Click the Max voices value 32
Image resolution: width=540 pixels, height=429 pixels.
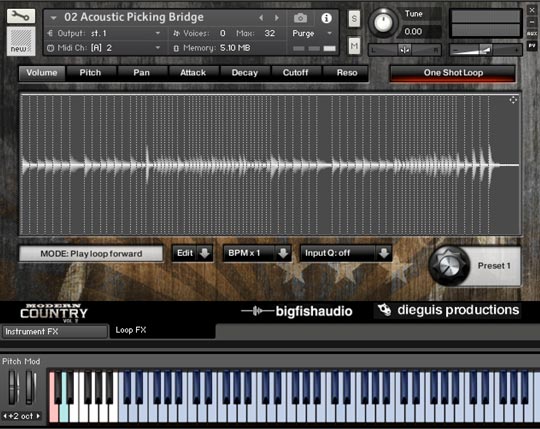pyautogui.click(x=270, y=33)
